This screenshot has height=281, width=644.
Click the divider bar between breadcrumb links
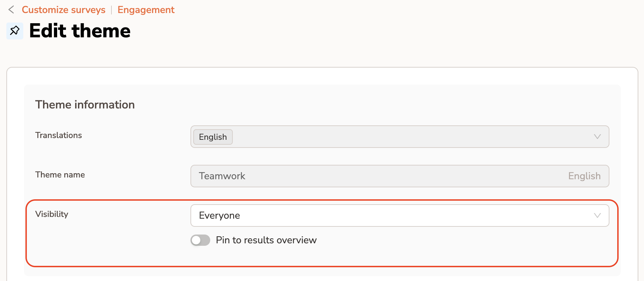pos(111,10)
